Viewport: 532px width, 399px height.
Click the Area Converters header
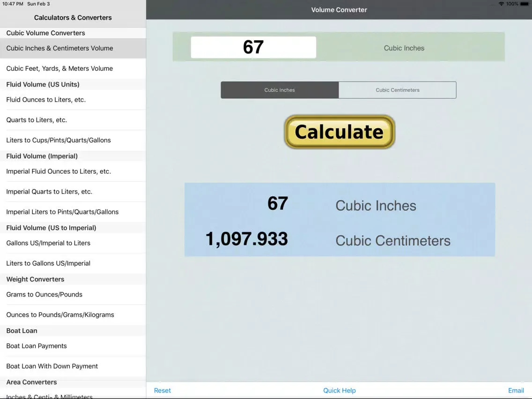tap(73, 382)
